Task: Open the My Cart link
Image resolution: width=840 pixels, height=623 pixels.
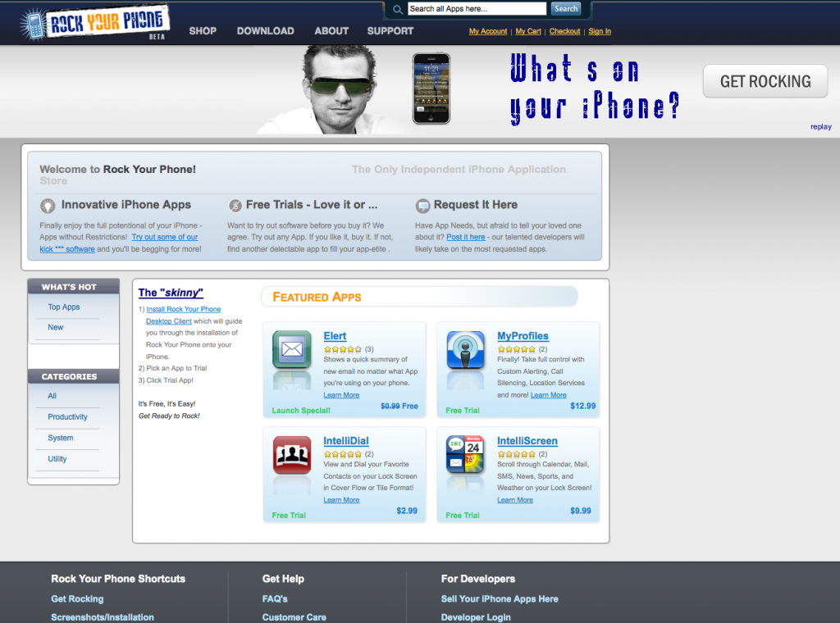Action: point(528,31)
